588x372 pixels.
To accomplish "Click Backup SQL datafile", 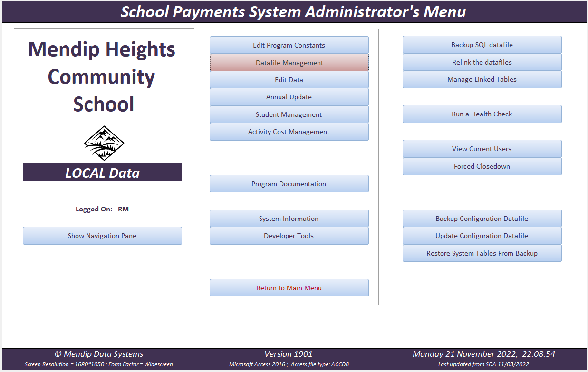I will (482, 45).
